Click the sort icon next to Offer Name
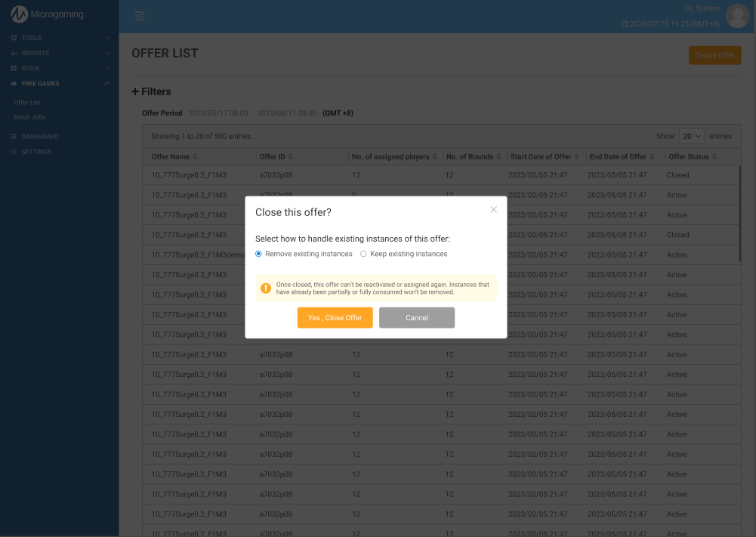This screenshot has width=756, height=537. tap(195, 157)
